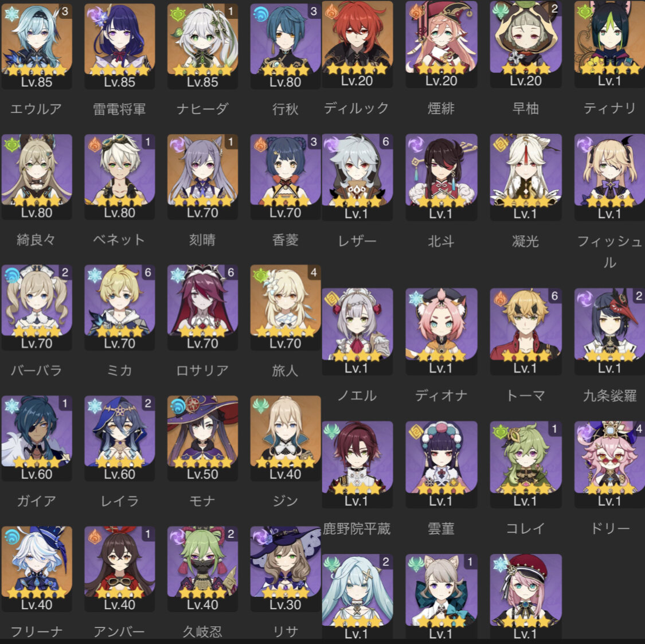The height and width of the screenshot is (644, 645).
Task: Click the Dendro element icon on コレイ
Action: (x=500, y=432)
